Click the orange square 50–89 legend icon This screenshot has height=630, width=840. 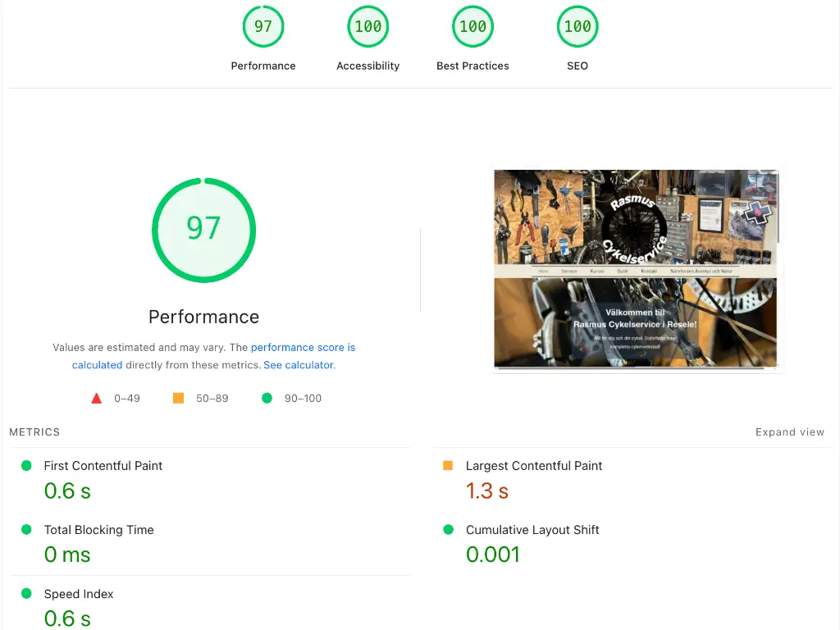(x=178, y=399)
